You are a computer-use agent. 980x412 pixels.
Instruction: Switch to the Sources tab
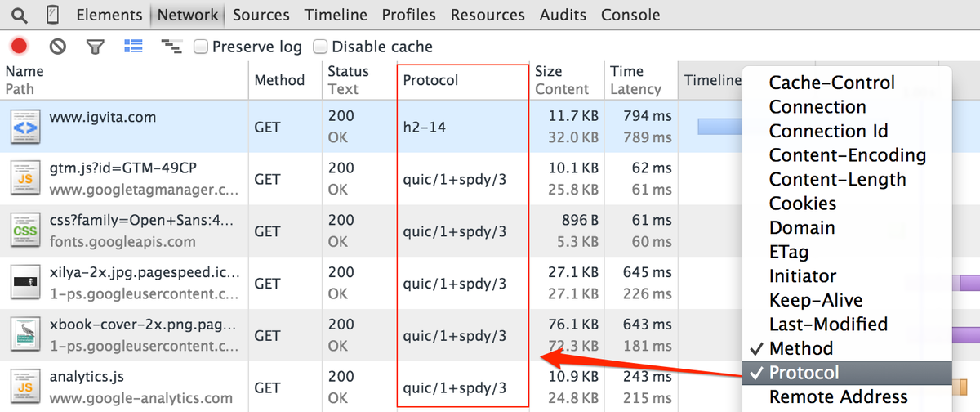[x=261, y=15]
